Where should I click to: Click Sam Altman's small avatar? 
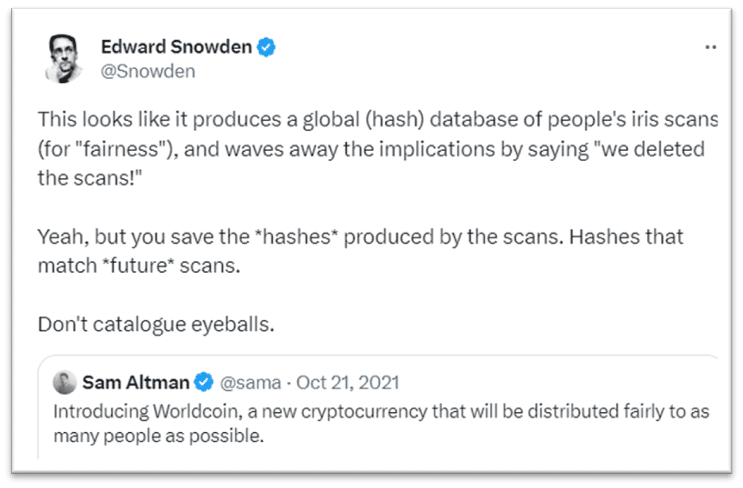click(64, 382)
